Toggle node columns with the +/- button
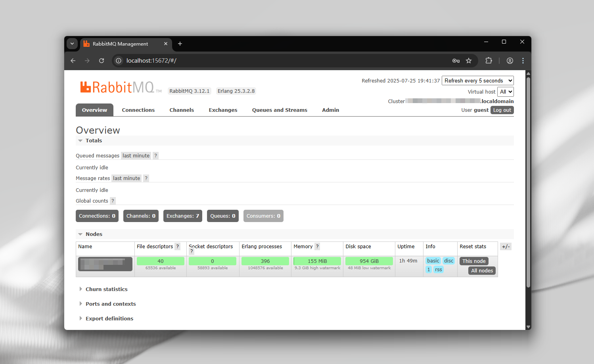594x364 pixels. pos(506,247)
